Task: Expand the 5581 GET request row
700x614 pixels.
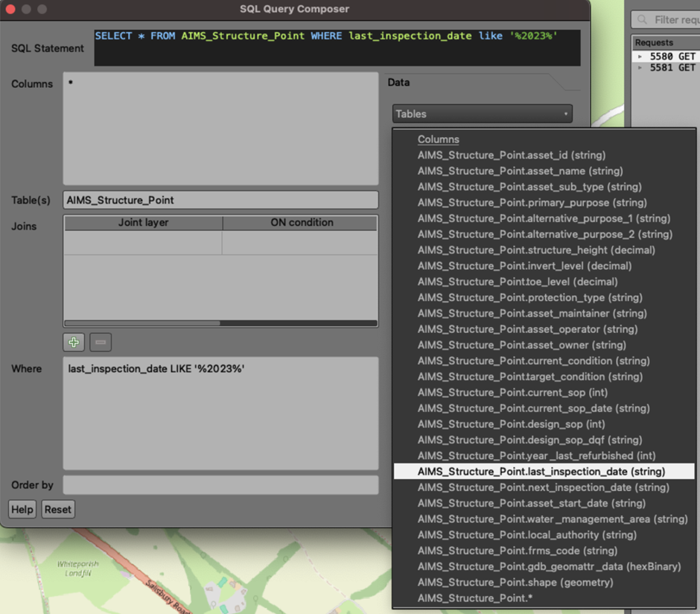Action: 640,68
